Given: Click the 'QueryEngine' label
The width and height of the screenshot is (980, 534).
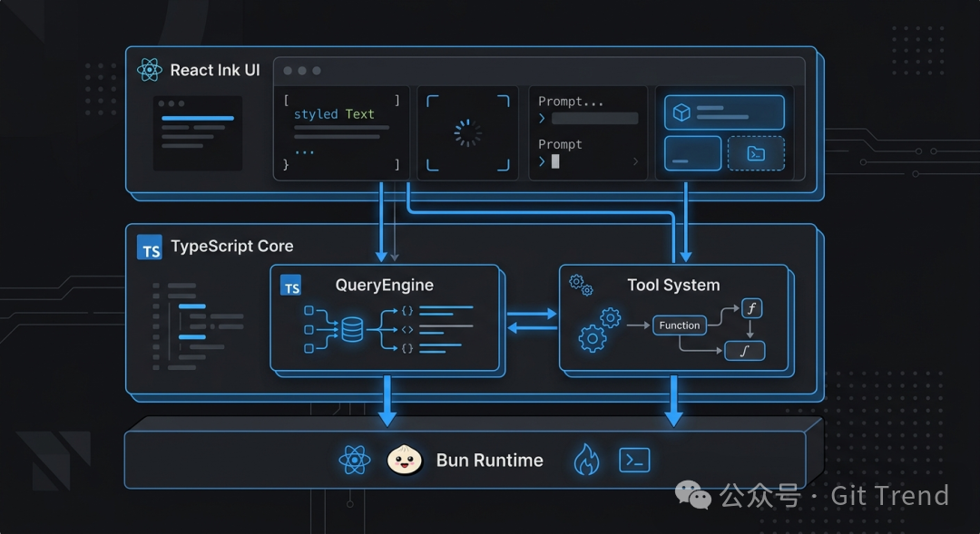Looking at the screenshot, I should click(x=385, y=285).
